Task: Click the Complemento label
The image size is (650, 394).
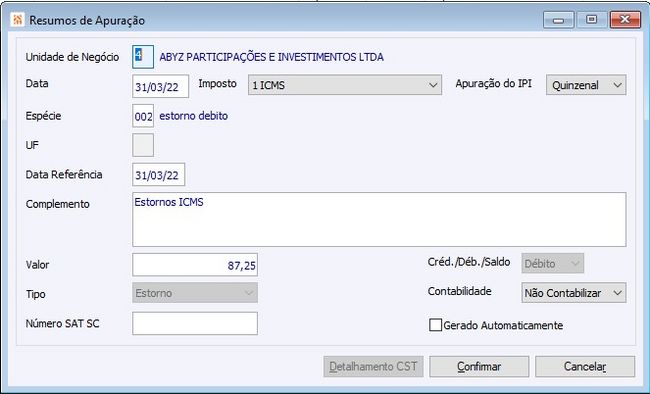Action: (x=58, y=204)
